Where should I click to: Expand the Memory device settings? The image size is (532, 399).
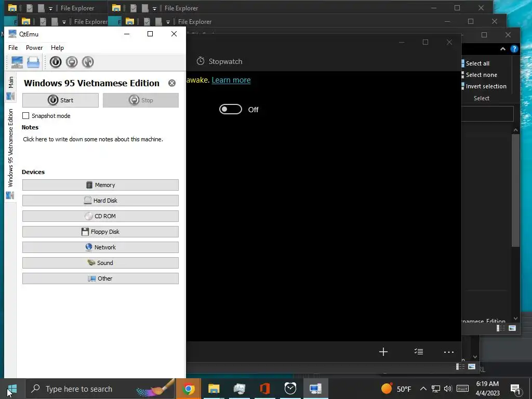[x=100, y=185]
